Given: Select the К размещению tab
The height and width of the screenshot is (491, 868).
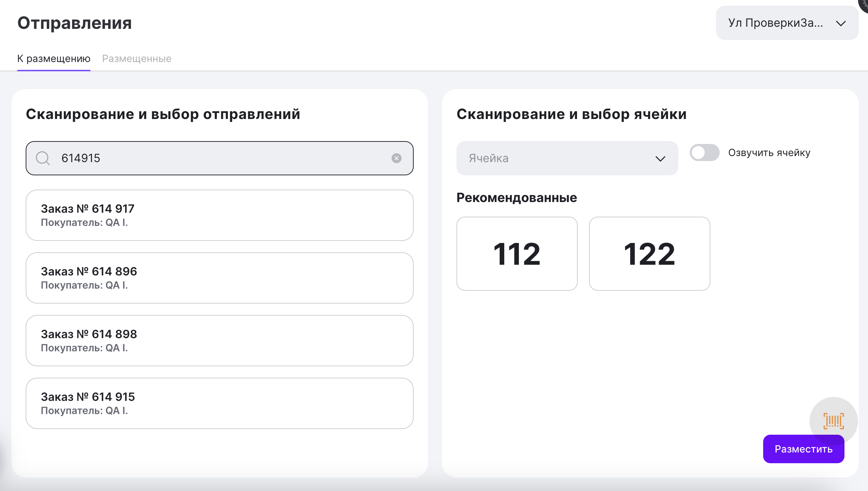Looking at the screenshot, I should click(x=54, y=58).
